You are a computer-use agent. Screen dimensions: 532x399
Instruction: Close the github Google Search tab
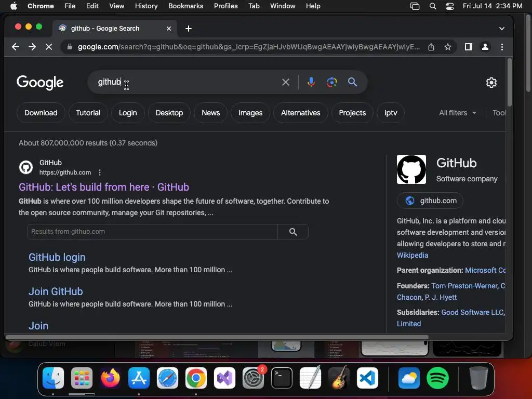[x=169, y=29]
